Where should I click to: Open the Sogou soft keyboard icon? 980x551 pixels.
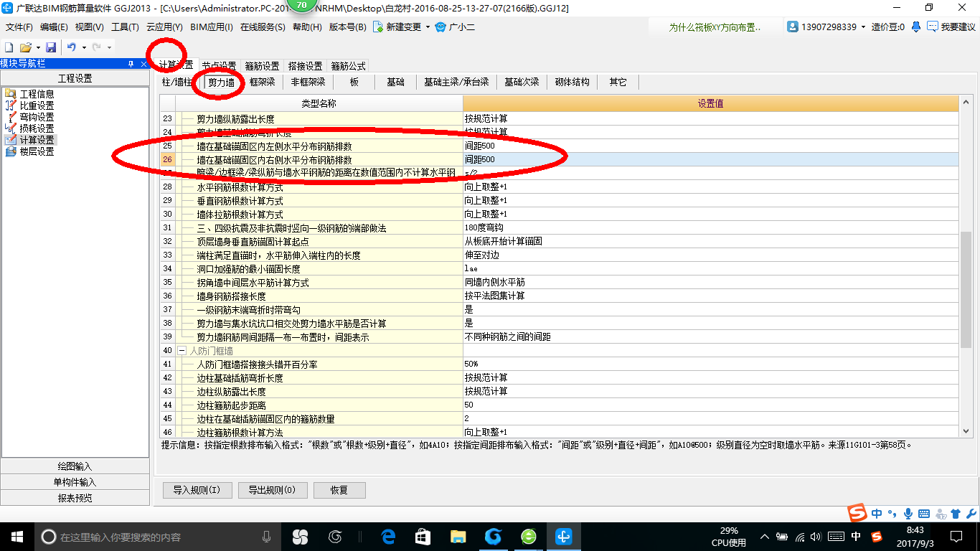click(x=924, y=514)
